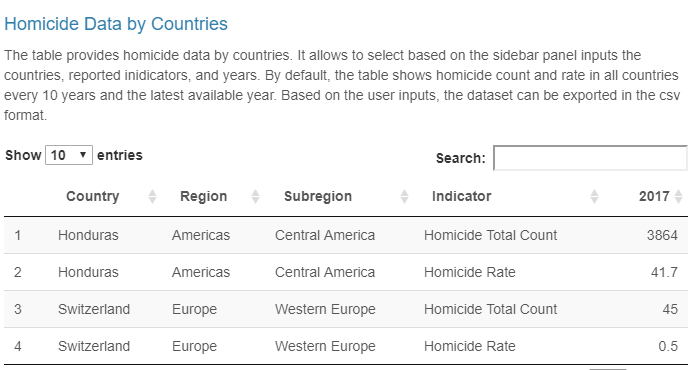Select row 2 Honduras Homicide Rate
697x370 pixels.
[346, 272]
